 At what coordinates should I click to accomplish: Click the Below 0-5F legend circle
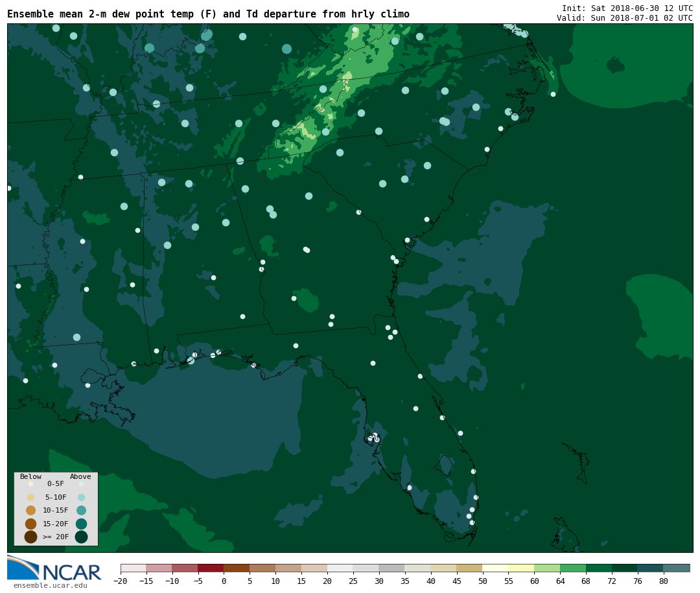tap(31, 483)
